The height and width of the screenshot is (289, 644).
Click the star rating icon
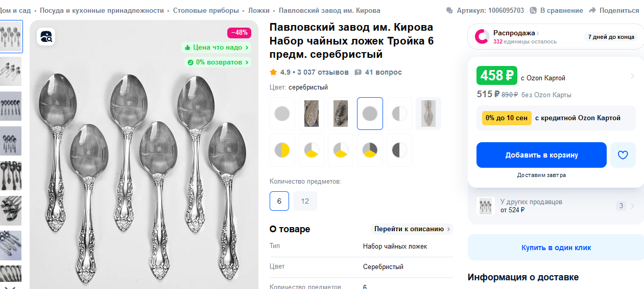pyautogui.click(x=273, y=72)
